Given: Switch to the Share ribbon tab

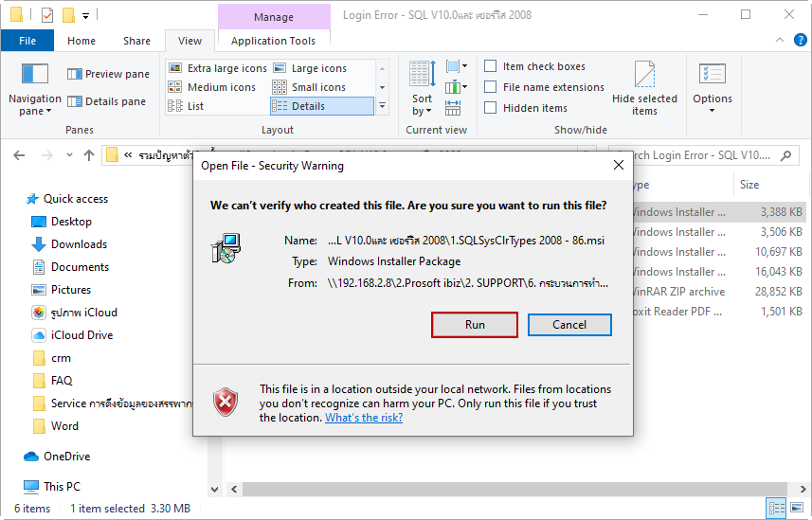Looking at the screenshot, I should (136, 41).
